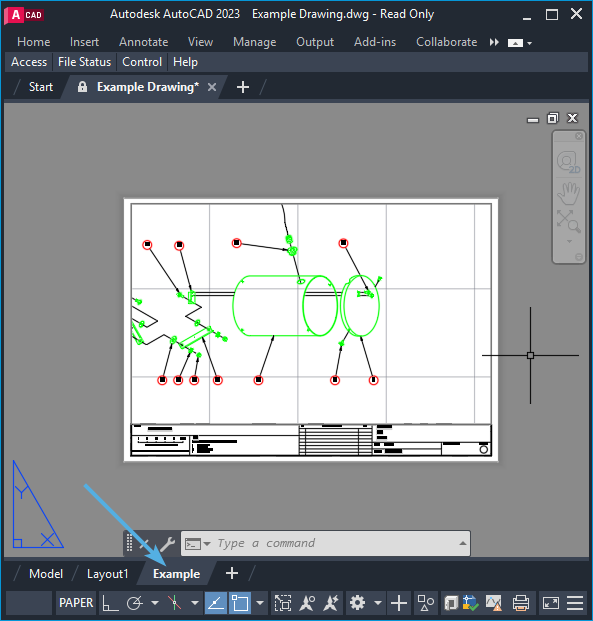
Task: Click ribbon minimize toggle button
Action: 515,43
